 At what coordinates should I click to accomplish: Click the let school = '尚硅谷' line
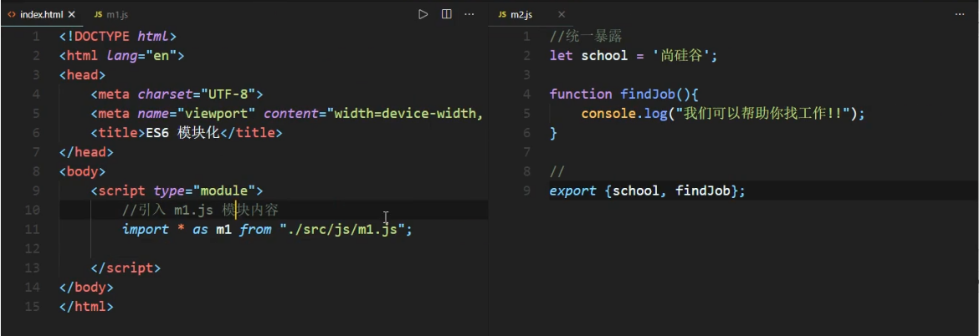click(x=634, y=56)
